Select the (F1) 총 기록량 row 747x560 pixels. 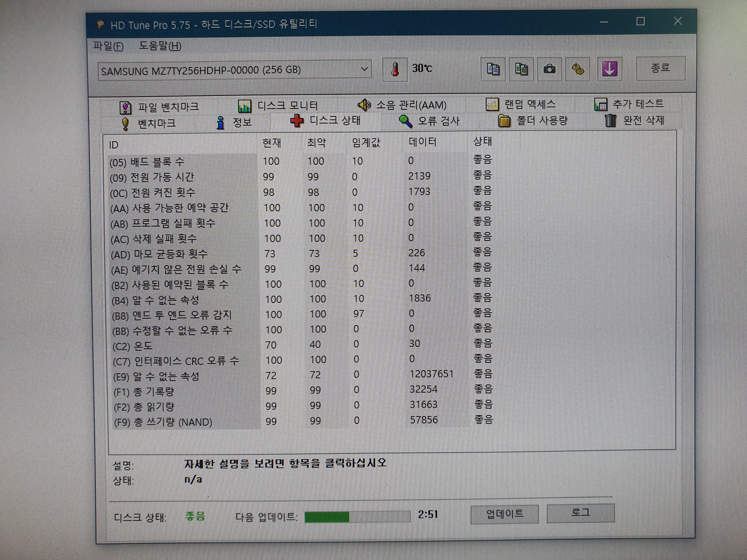coord(303,391)
